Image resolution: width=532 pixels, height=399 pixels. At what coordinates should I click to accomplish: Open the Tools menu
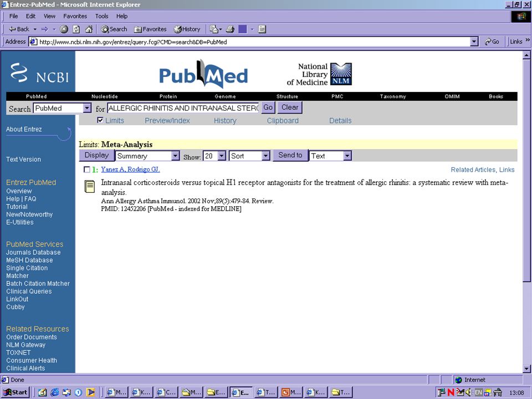tap(101, 16)
